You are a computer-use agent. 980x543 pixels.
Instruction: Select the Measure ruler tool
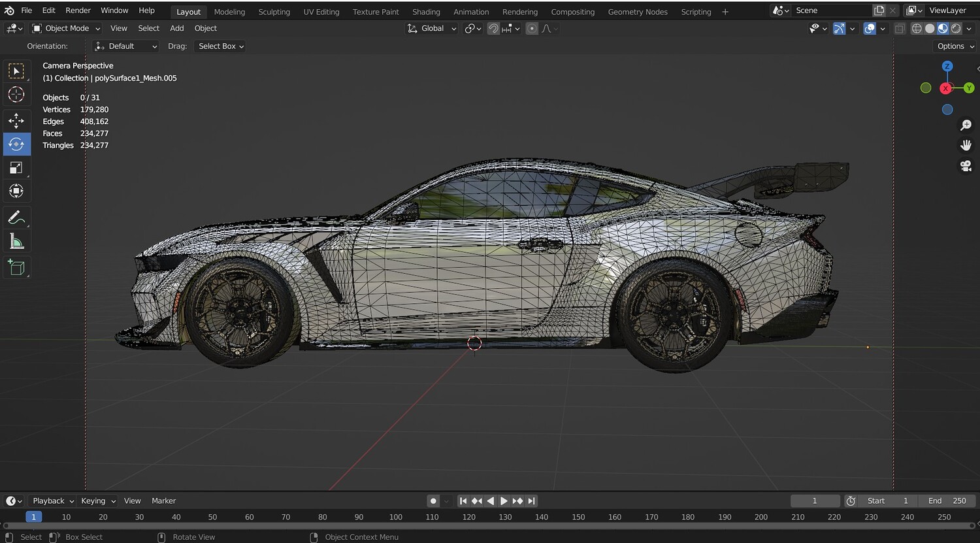16,242
